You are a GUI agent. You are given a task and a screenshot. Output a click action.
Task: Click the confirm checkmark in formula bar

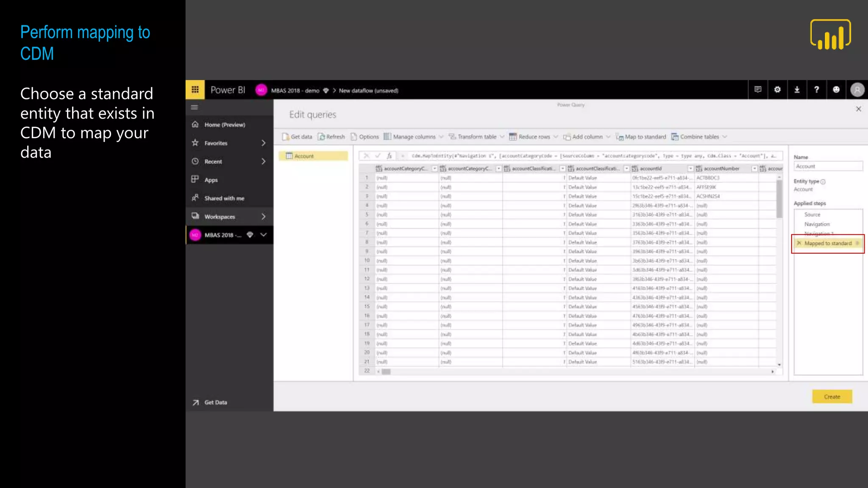(378, 156)
